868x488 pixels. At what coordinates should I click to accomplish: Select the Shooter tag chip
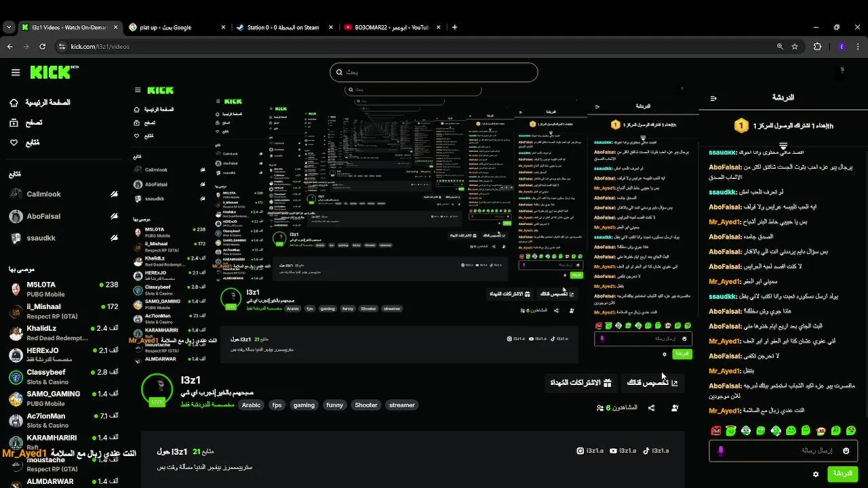[366, 405]
